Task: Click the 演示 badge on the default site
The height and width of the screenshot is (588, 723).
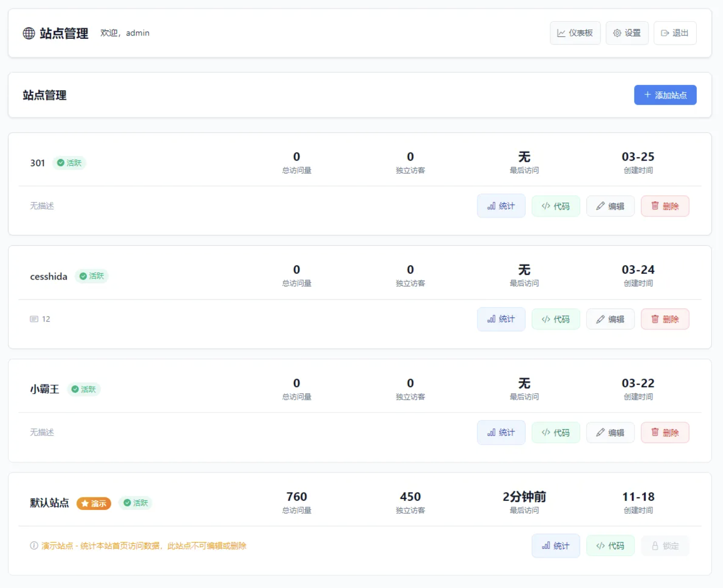Action: click(x=94, y=503)
